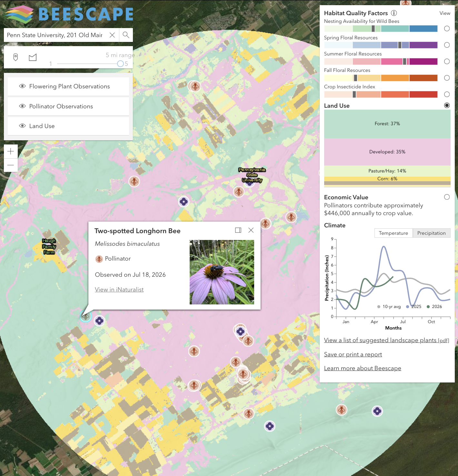Viewport: 458px width, 476px height.
Task: Zoom out on the map
Action: coord(11,165)
